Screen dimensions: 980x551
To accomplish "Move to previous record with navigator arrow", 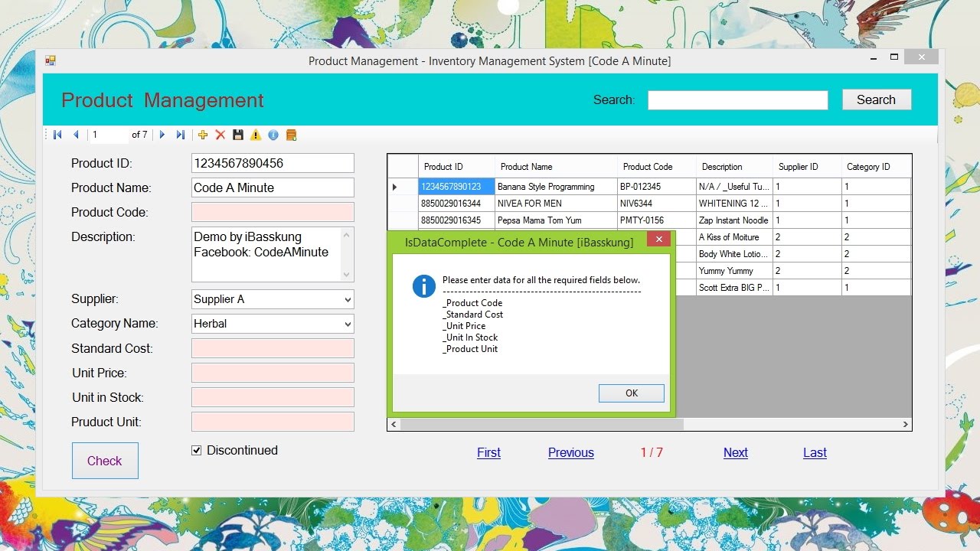I will [x=76, y=135].
